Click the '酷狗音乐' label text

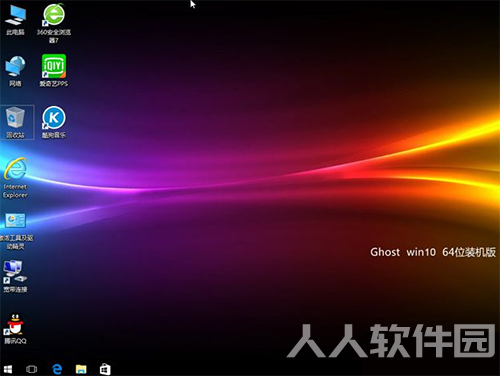[x=54, y=135]
